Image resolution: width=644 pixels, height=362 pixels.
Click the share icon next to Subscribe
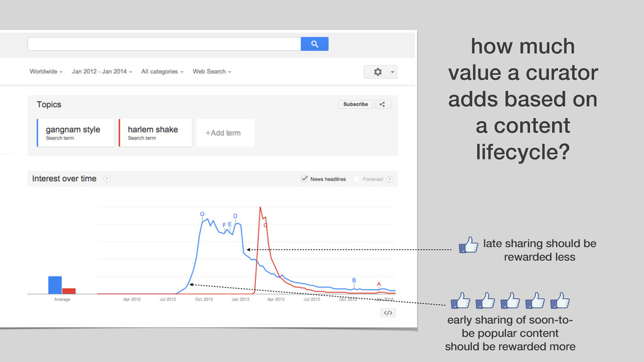tap(382, 104)
